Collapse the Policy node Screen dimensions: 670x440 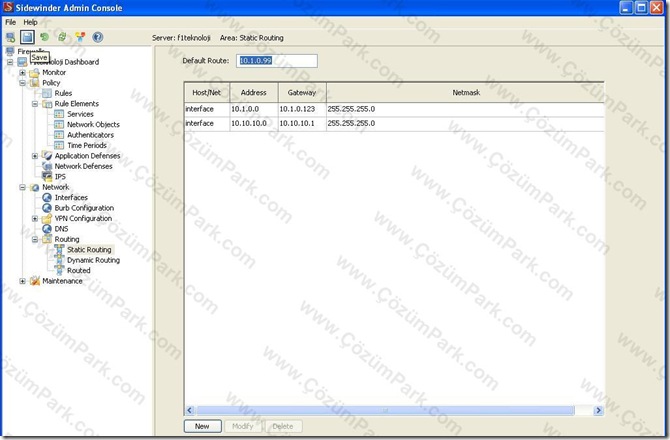[22, 83]
